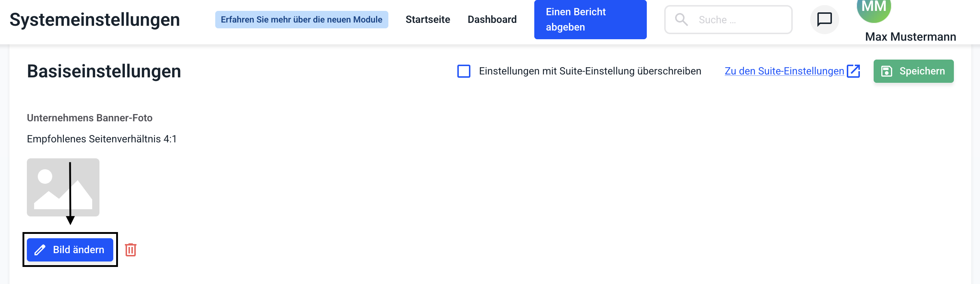Open Zu den Suite-Einstellungen link
Screen dimensions: 980x284
784,71
